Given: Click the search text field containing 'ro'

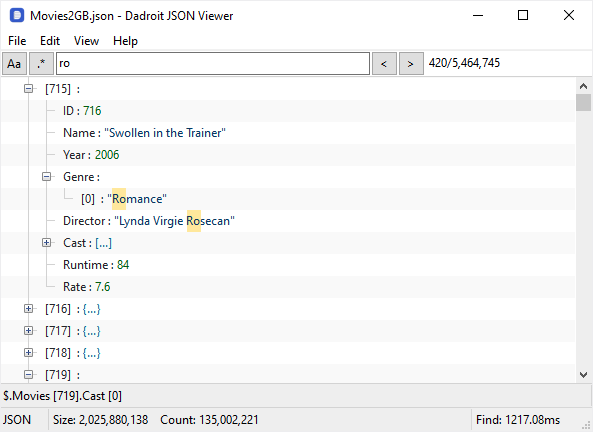Looking at the screenshot, I should [213, 64].
